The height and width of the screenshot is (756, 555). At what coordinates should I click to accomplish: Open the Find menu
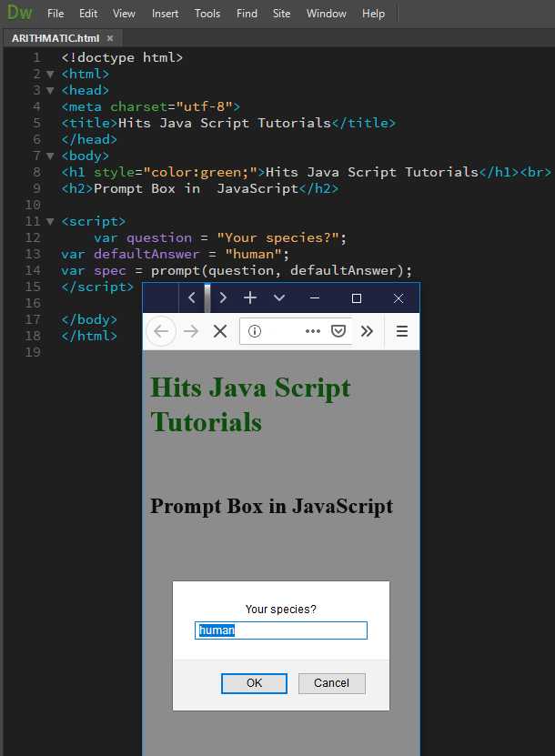pos(247,14)
